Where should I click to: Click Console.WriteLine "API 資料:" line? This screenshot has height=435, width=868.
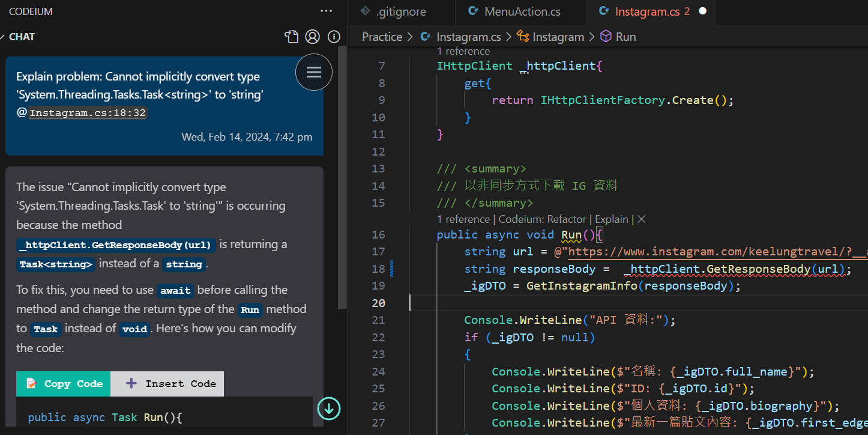(x=570, y=320)
